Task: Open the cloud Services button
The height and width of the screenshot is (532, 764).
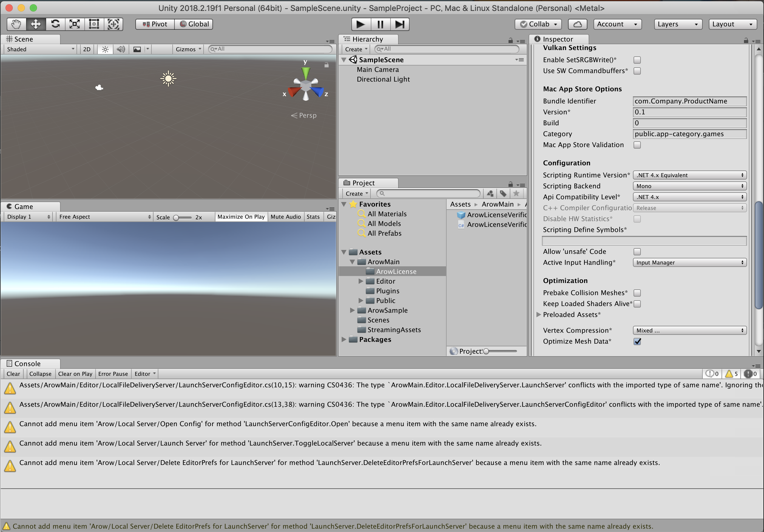Action: coord(577,24)
